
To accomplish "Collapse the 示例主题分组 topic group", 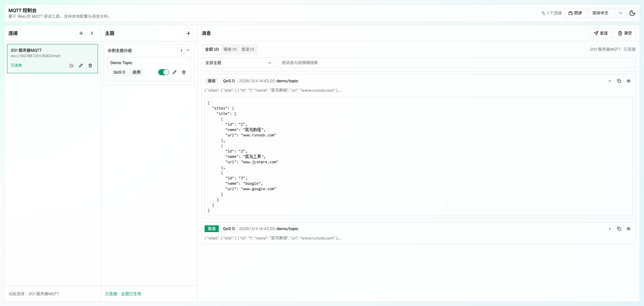I will (188, 50).
